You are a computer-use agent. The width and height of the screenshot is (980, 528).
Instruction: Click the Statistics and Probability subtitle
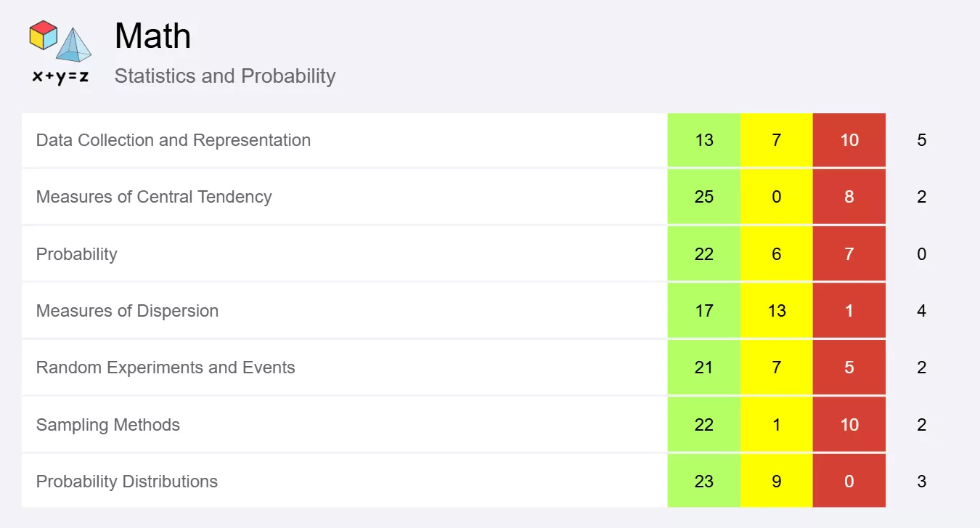[225, 76]
